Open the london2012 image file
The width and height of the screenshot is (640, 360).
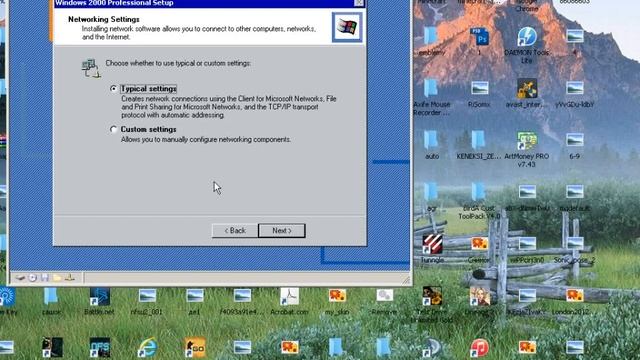(x=574, y=295)
